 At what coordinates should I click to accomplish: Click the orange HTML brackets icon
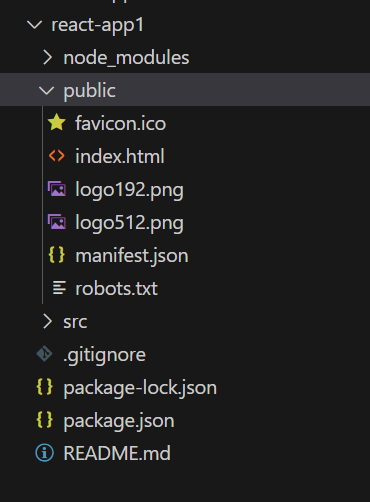pyautogui.click(x=57, y=156)
